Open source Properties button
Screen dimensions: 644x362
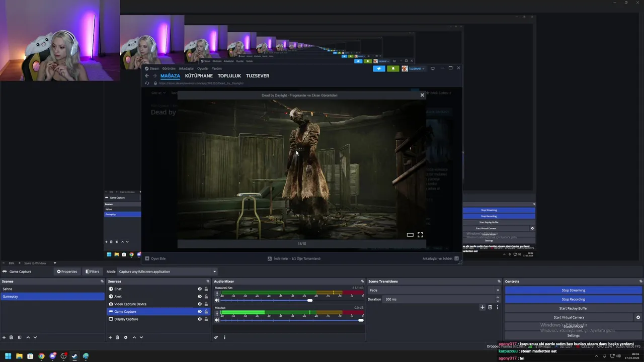pyautogui.click(x=67, y=271)
